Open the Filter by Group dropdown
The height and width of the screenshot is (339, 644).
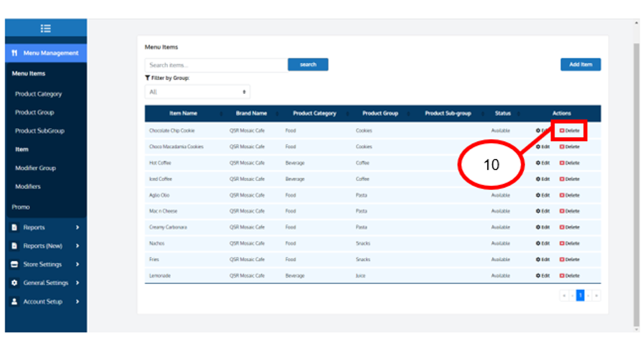coord(197,92)
